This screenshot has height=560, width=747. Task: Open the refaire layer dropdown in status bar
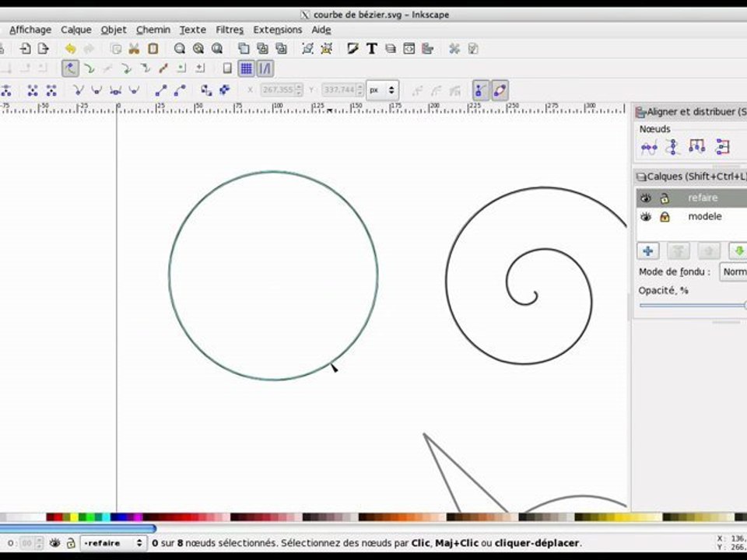coord(112,543)
